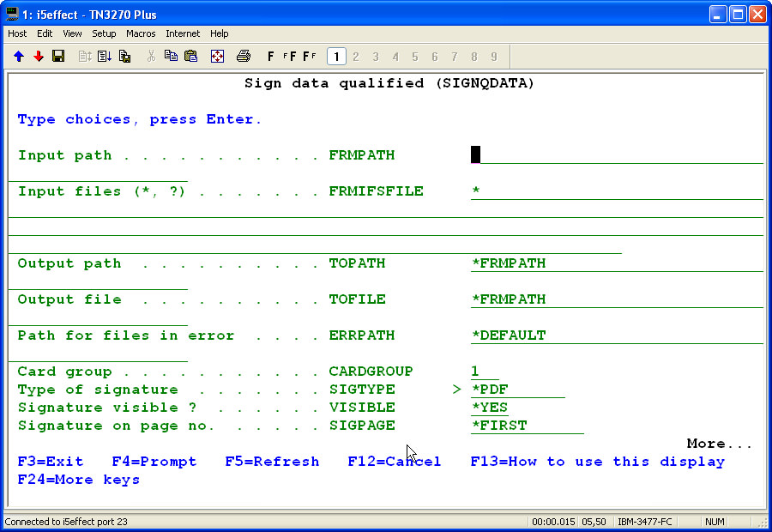This screenshot has height=532, width=772.
Task: Click the F4=Prompt function key
Action: pos(154,462)
